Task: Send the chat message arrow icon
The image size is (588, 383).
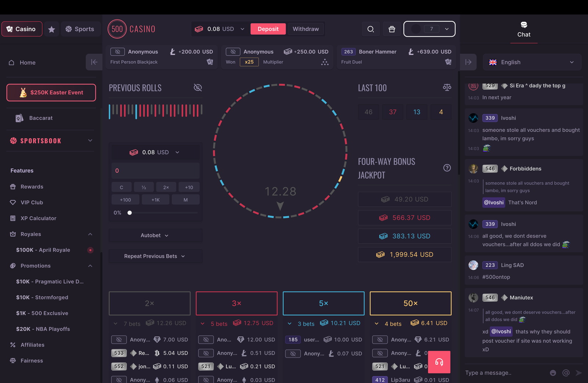Action: (579, 373)
